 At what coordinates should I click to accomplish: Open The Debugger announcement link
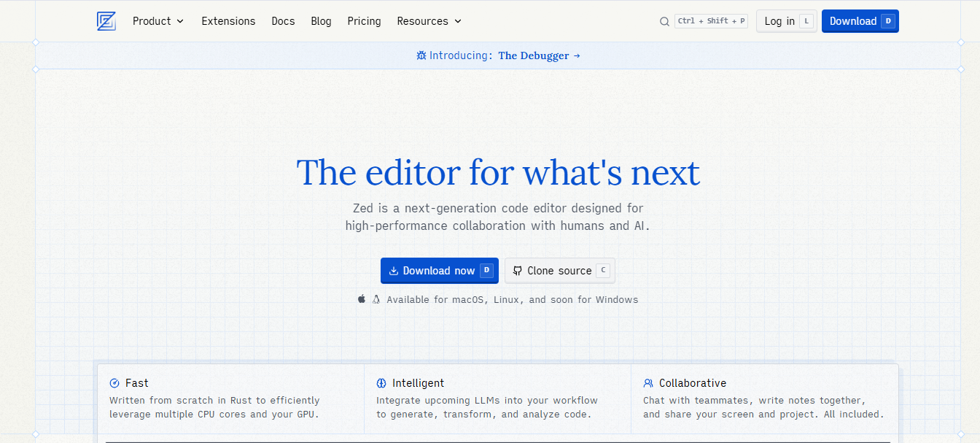540,55
